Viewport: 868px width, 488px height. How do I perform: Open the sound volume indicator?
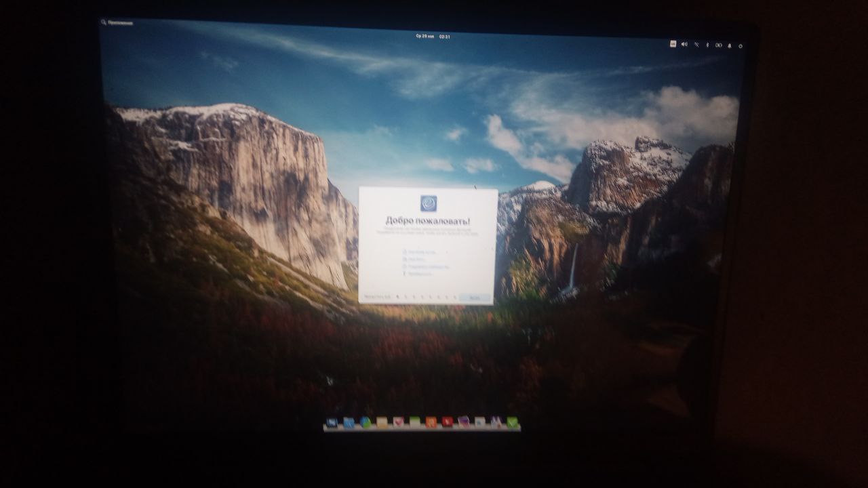pos(684,44)
